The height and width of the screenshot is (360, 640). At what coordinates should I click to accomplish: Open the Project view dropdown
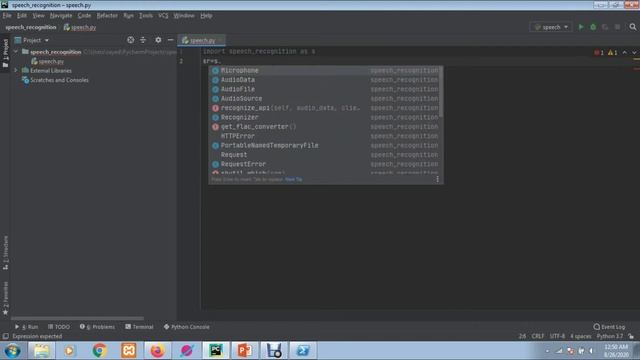[x=32, y=40]
